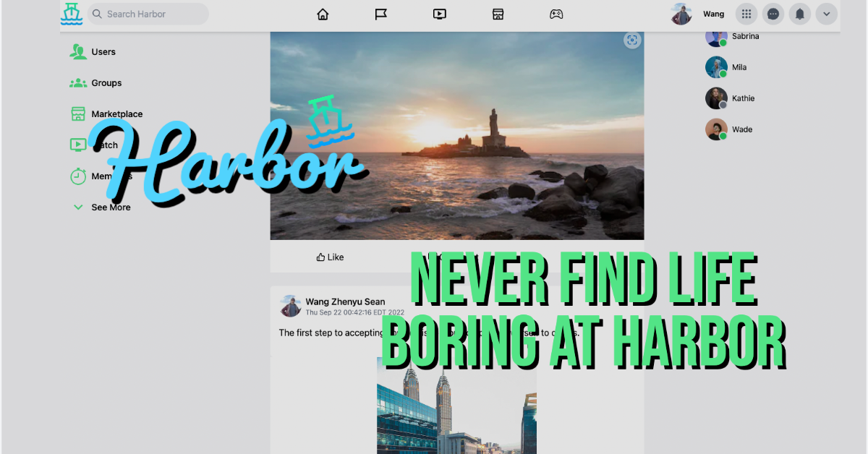Open chat with Sabrina
Screen dimensions: 868x454
744,36
